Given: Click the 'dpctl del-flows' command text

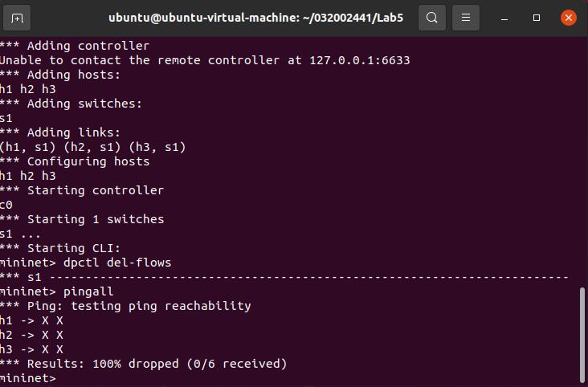Looking at the screenshot, I should (x=117, y=263).
